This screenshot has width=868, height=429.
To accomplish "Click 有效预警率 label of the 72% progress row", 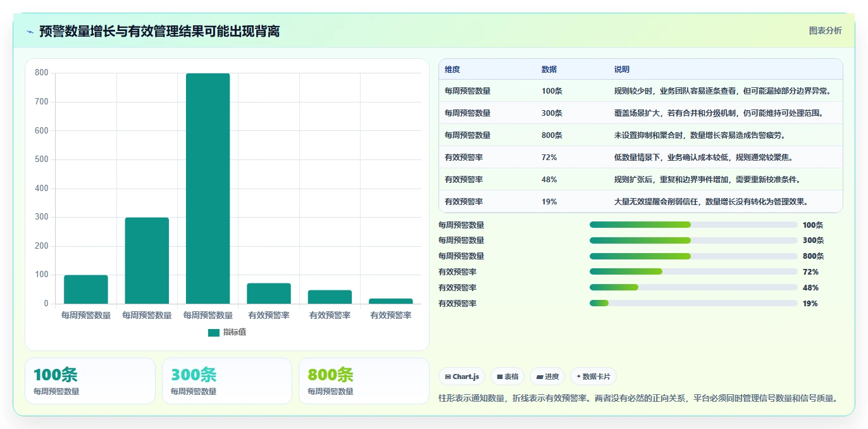I will pos(457,272).
